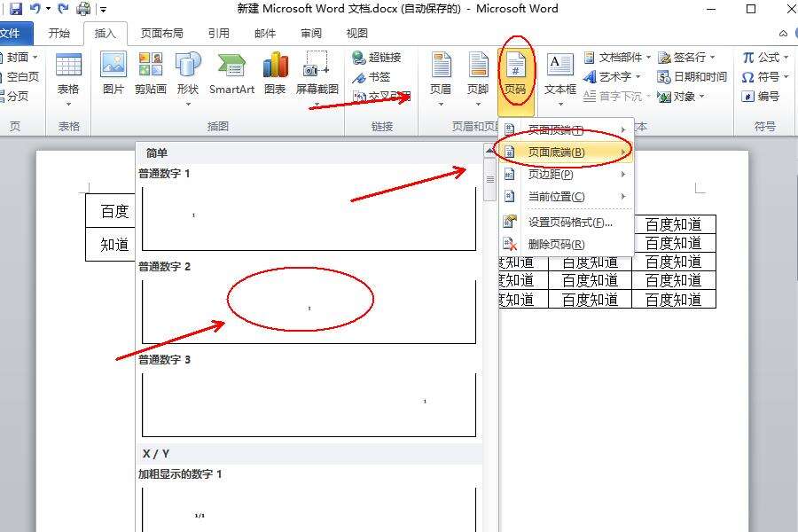Open the Customize Quick Access Toolbar arrow

pyautogui.click(x=104, y=9)
